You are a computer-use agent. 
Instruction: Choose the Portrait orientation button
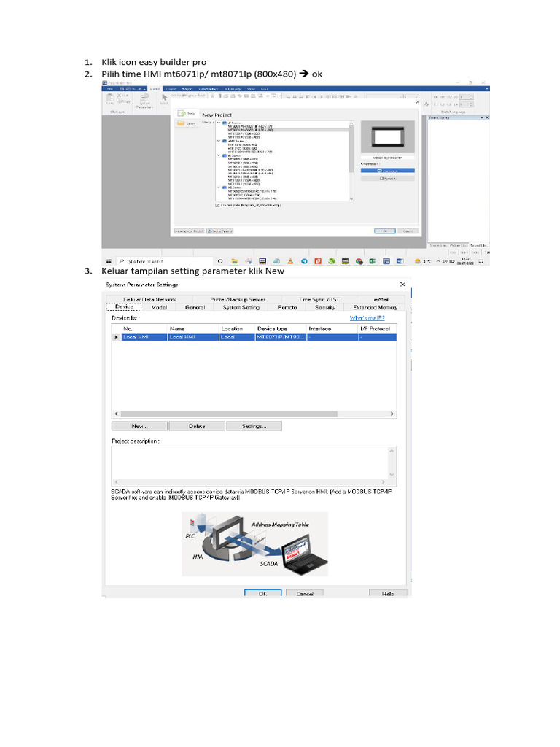tap(388, 178)
